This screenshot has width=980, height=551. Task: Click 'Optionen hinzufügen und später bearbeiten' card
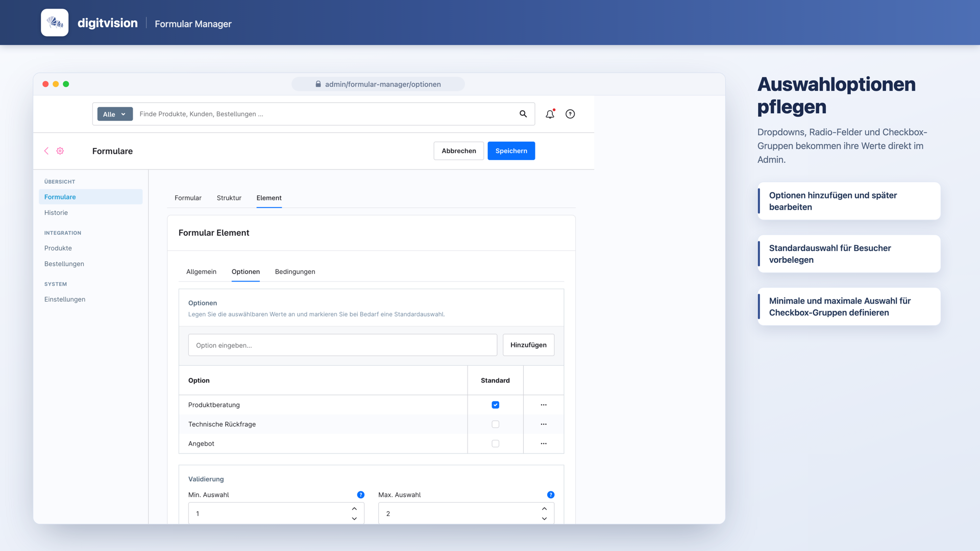point(849,201)
